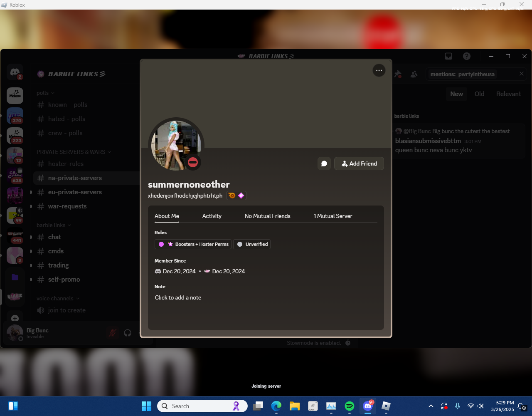Collapse the barbie links channel category
The height and width of the screenshot is (416, 532).
point(54,225)
